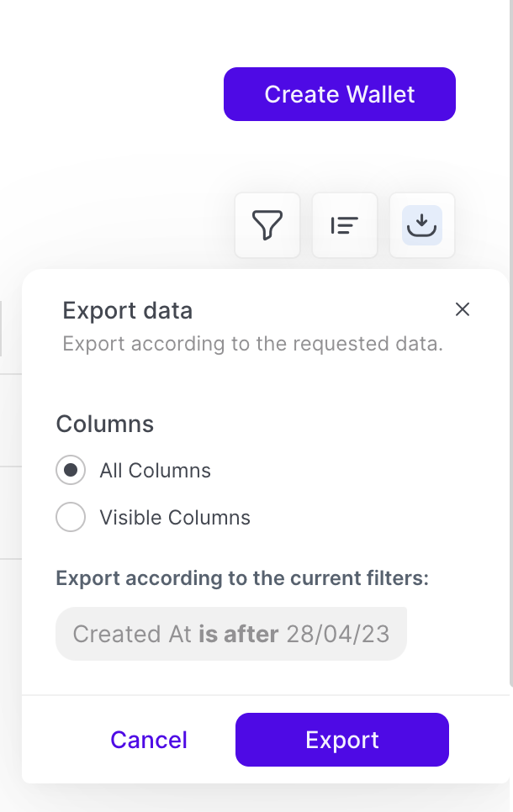Close the Export data dialog
This screenshot has width=513, height=812.
[x=462, y=309]
